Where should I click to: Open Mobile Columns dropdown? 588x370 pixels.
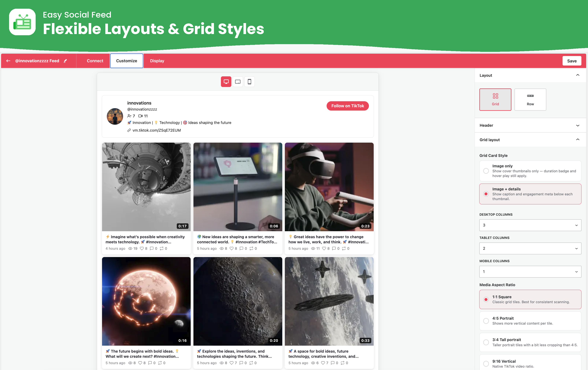[530, 272]
